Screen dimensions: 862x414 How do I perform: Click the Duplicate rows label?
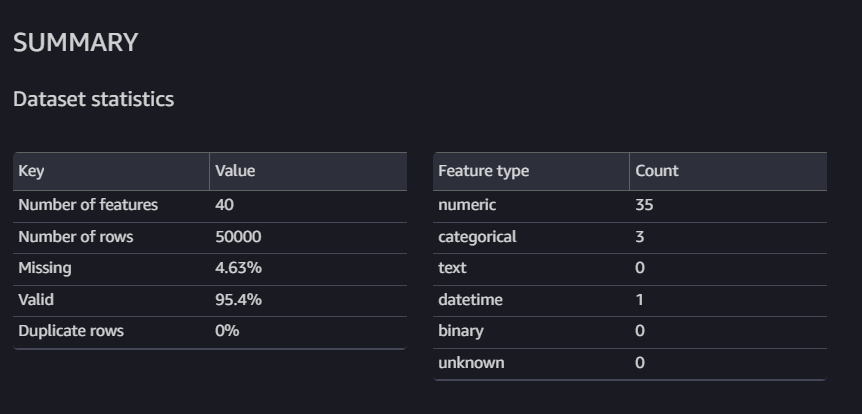pyautogui.click(x=71, y=331)
